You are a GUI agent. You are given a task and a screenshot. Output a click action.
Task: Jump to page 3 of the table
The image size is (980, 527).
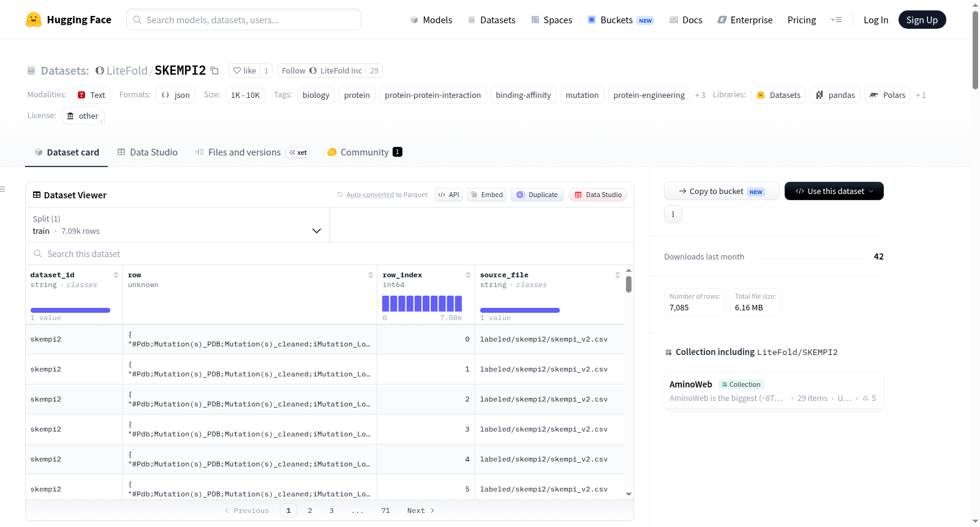[x=331, y=510]
